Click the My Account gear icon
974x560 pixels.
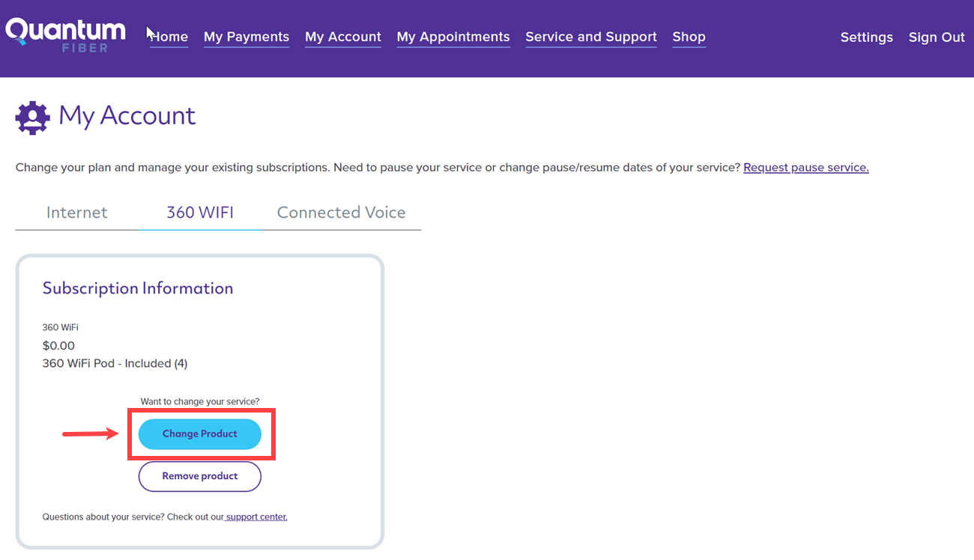coord(32,118)
